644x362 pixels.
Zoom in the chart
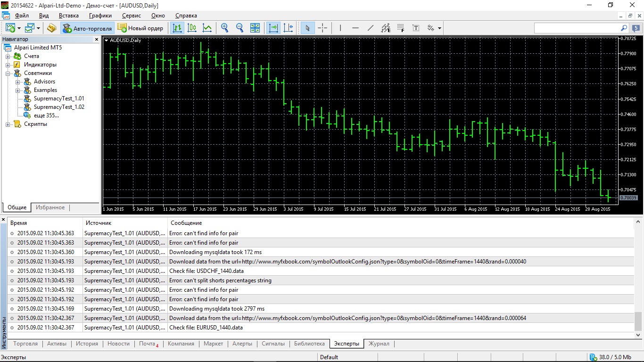click(225, 28)
